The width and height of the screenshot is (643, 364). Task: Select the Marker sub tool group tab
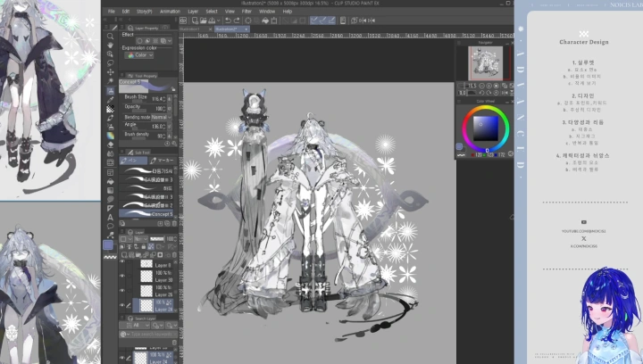pyautogui.click(x=162, y=161)
